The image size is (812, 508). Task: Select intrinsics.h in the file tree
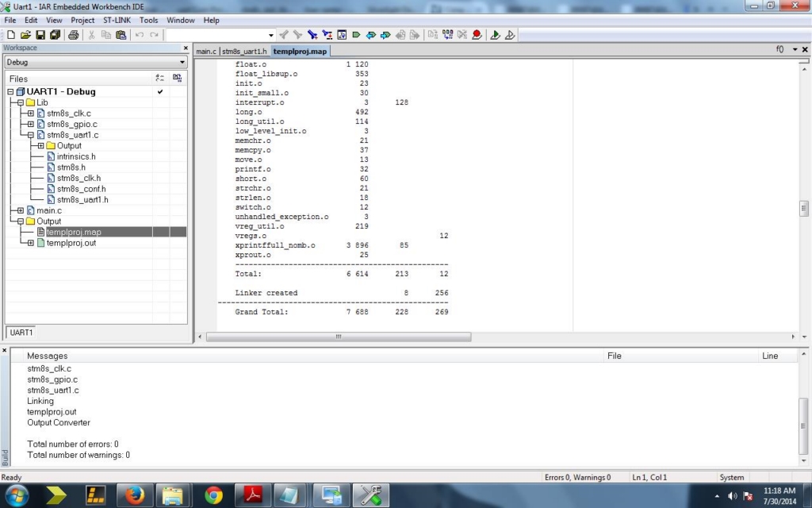point(76,156)
